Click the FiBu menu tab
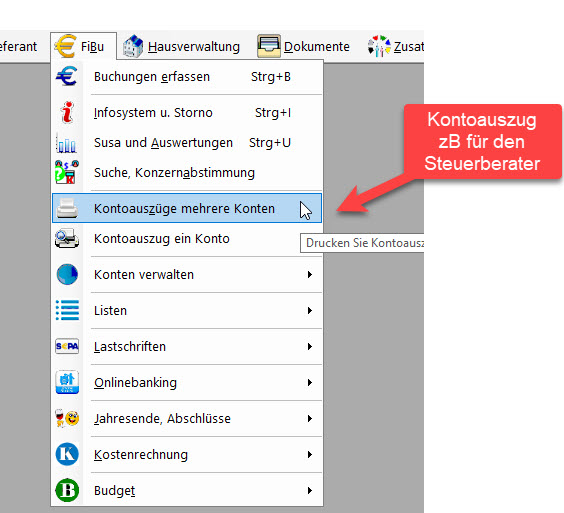 [83, 46]
